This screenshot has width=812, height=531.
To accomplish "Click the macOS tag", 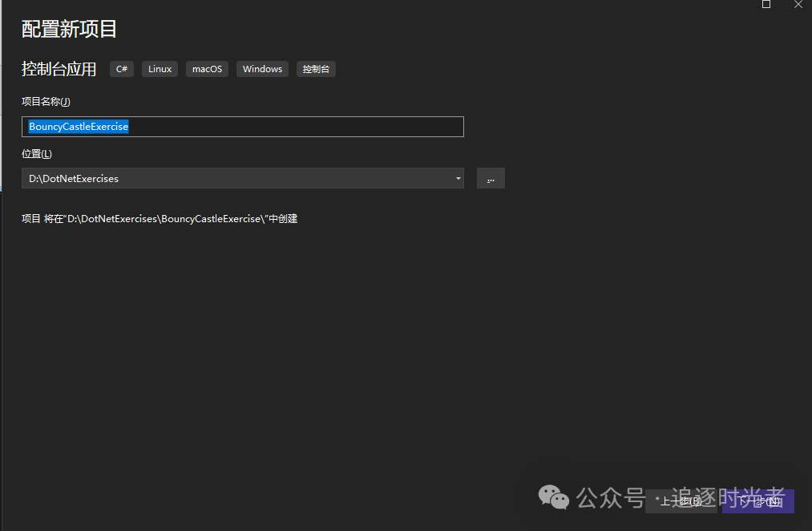I will click(x=207, y=69).
